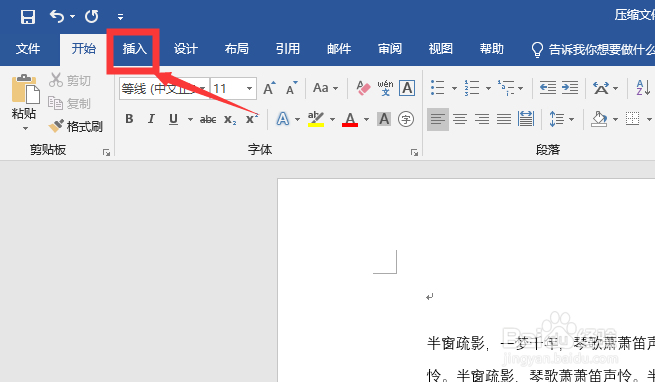
Task: Click the shading paint bucket icon
Action: (x=599, y=119)
